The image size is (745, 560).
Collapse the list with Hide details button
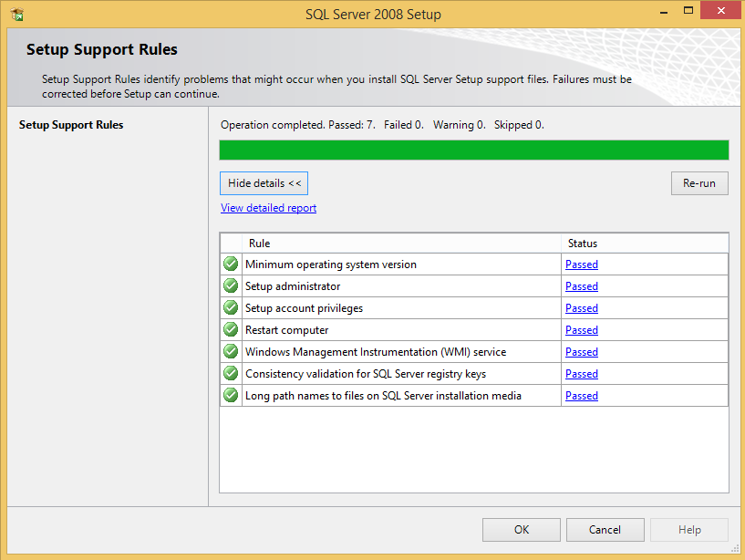point(264,183)
